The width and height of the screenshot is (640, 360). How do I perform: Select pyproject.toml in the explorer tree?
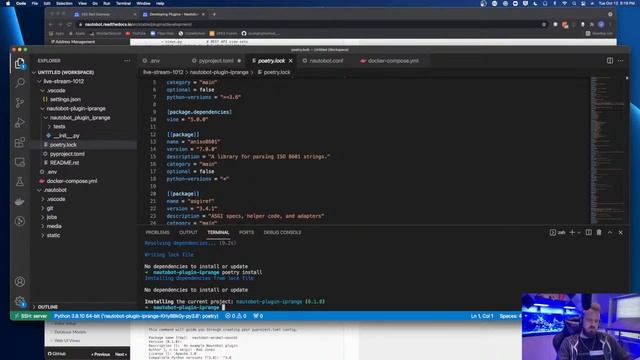point(67,154)
